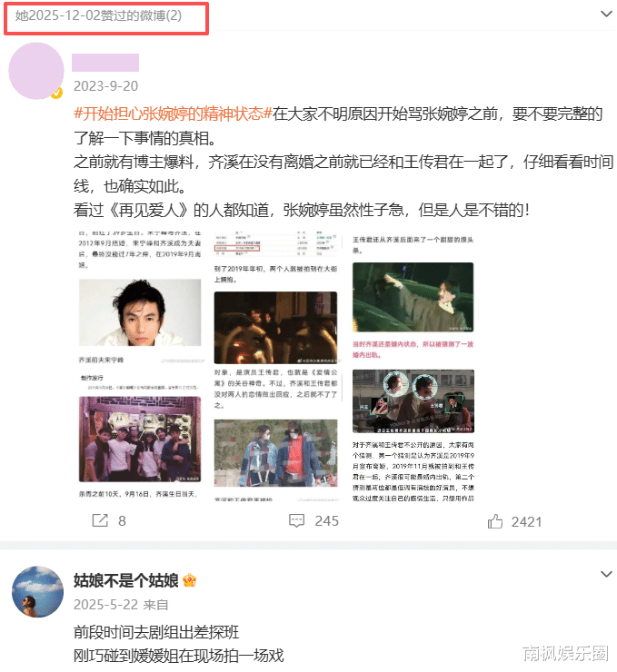Click the orange verified badge on the avatar
This screenshot has height=672, width=617.
(x=56, y=93)
